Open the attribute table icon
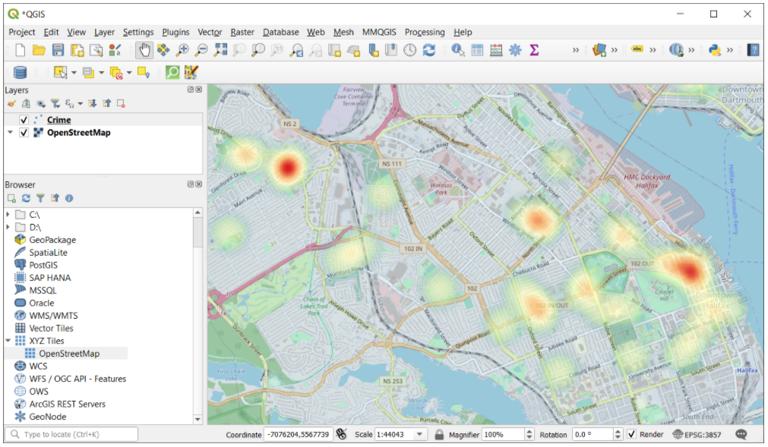768x447 pixels. [x=477, y=50]
